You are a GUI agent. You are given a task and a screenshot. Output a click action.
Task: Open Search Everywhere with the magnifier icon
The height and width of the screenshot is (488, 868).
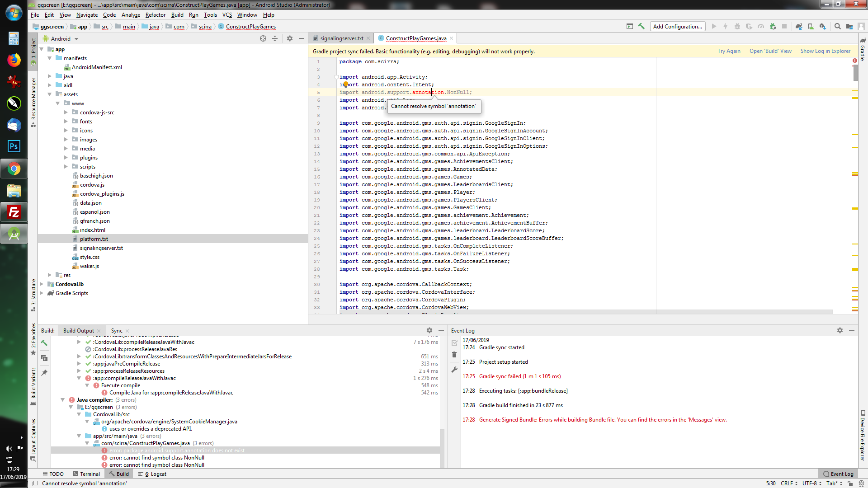point(837,26)
